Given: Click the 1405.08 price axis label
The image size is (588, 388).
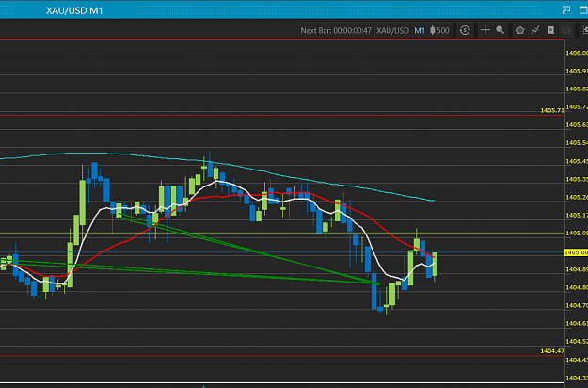Looking at the screenshot, I should (577, 233).
